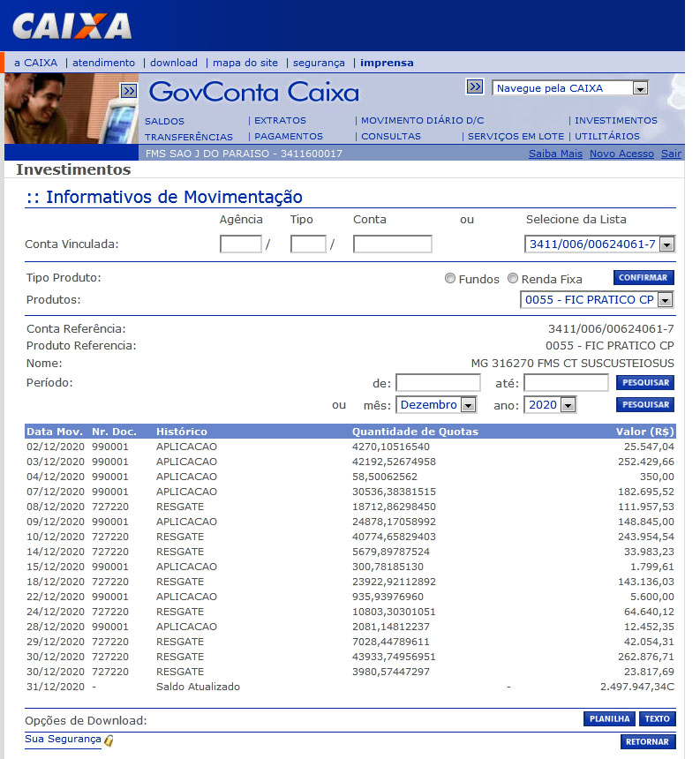
Task: Focus the Período 'até' date field
Action: point(566,383)
